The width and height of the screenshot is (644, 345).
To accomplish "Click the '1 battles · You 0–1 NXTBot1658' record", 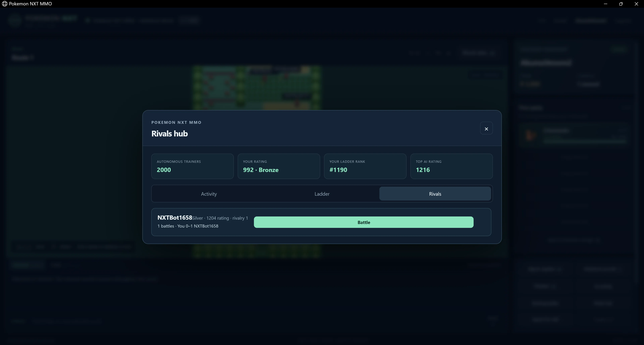I will click(188, 226).
